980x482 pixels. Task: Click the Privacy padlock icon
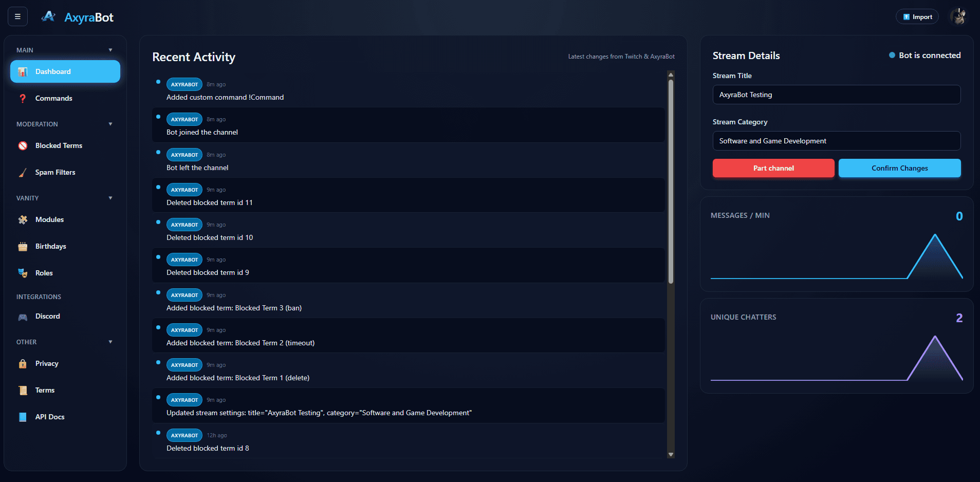click(23, 364)
